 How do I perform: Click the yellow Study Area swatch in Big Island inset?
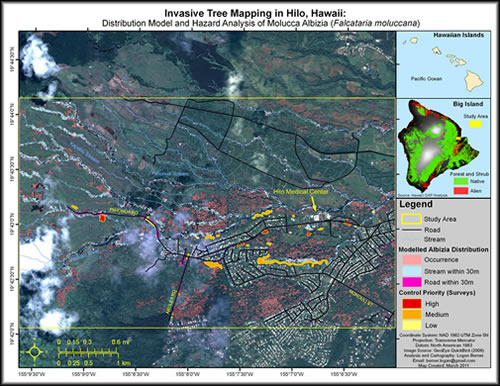(x=476, y=124)
